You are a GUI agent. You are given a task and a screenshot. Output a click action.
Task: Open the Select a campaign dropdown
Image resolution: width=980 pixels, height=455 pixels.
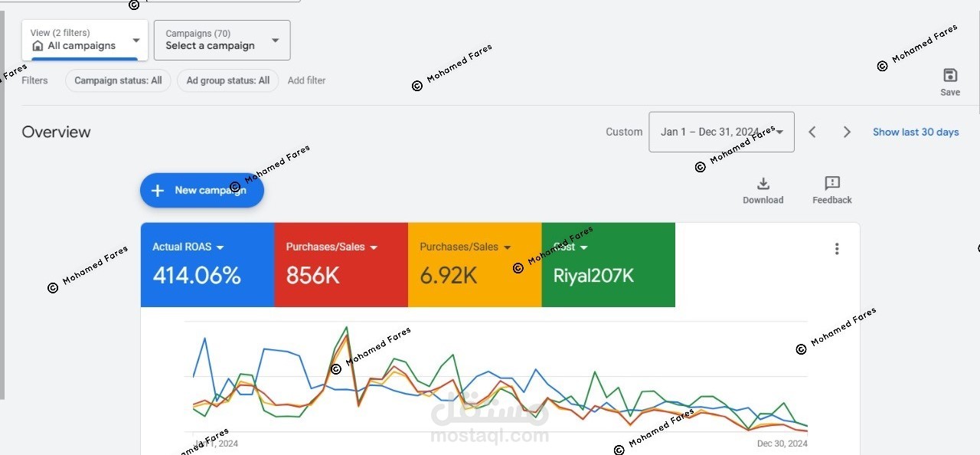pos(276,41)
